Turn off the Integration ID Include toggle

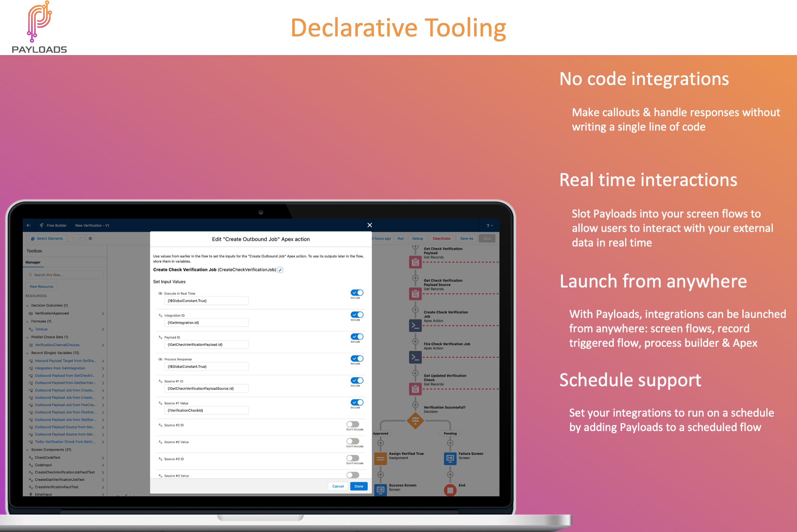point(356,315)
